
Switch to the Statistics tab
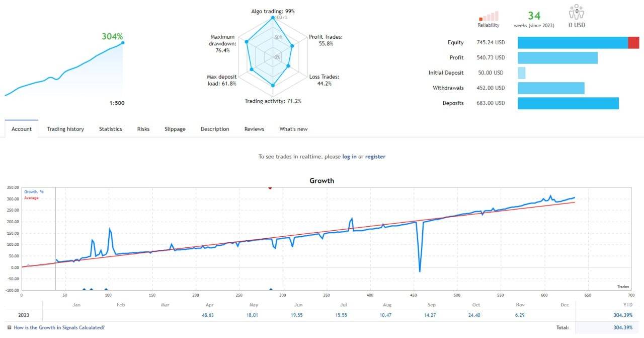(110, 129)
